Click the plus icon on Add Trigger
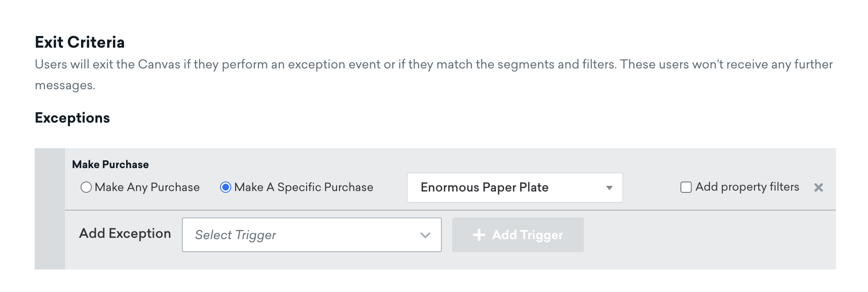The height and width of the screenshot is (292, 868). click(479, 235)
